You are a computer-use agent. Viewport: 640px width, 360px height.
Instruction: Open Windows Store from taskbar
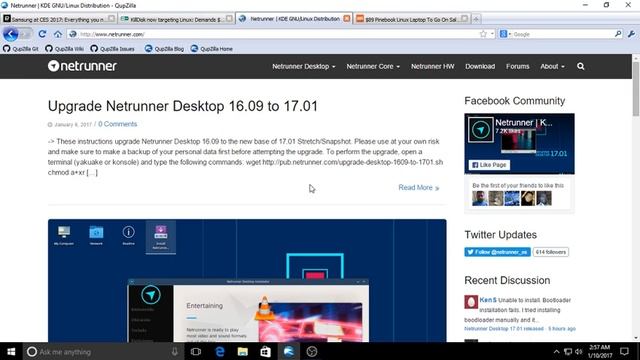tap(265, 351)
